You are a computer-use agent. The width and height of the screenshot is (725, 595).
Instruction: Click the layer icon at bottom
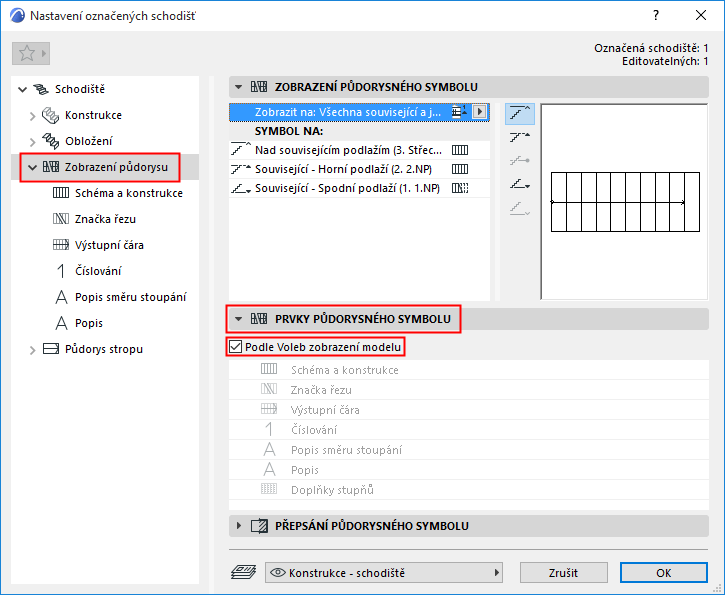pos(244,572)
